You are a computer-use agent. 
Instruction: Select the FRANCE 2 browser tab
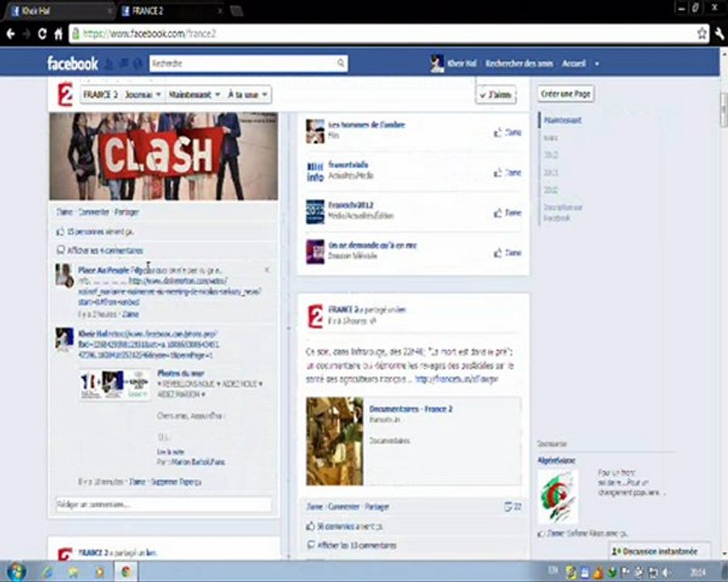(171, 11)
